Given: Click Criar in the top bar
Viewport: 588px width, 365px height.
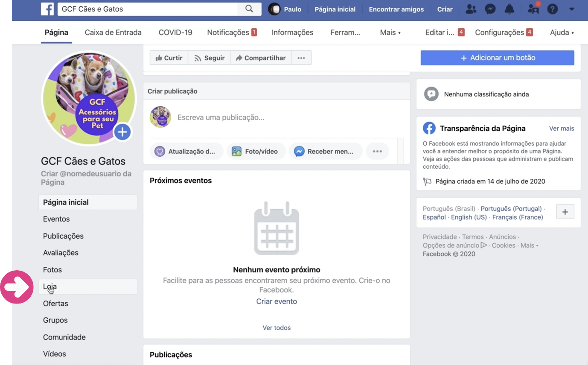Looking at the screenshot, I should (x=445, y=9).
